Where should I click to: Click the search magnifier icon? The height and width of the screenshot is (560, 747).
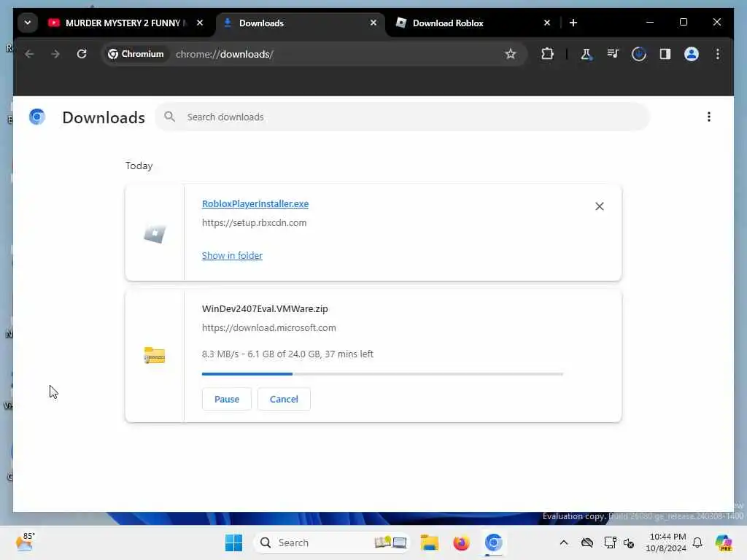[169, 117]
